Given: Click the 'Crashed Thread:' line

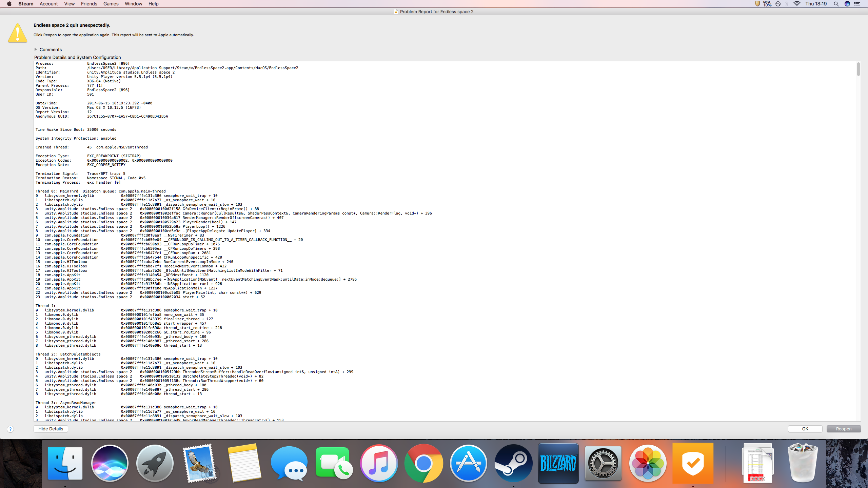Looking at the screenshot, I should pos(92,147).
